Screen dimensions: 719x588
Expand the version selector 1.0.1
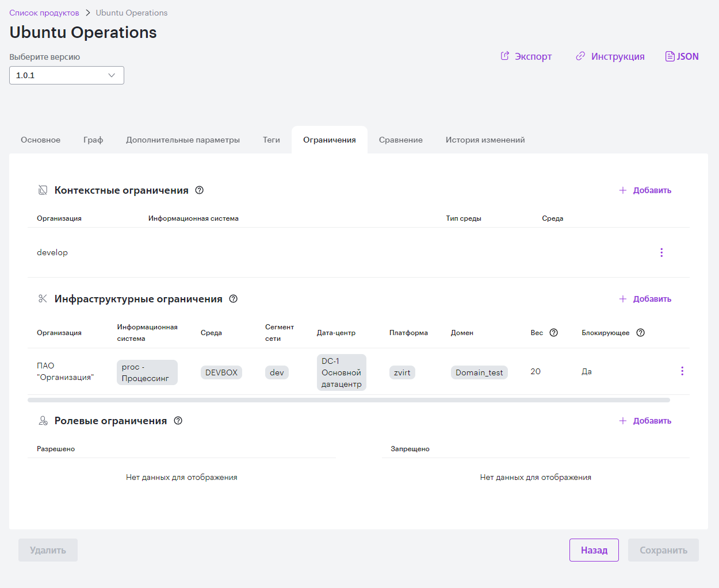click(67, 75)
